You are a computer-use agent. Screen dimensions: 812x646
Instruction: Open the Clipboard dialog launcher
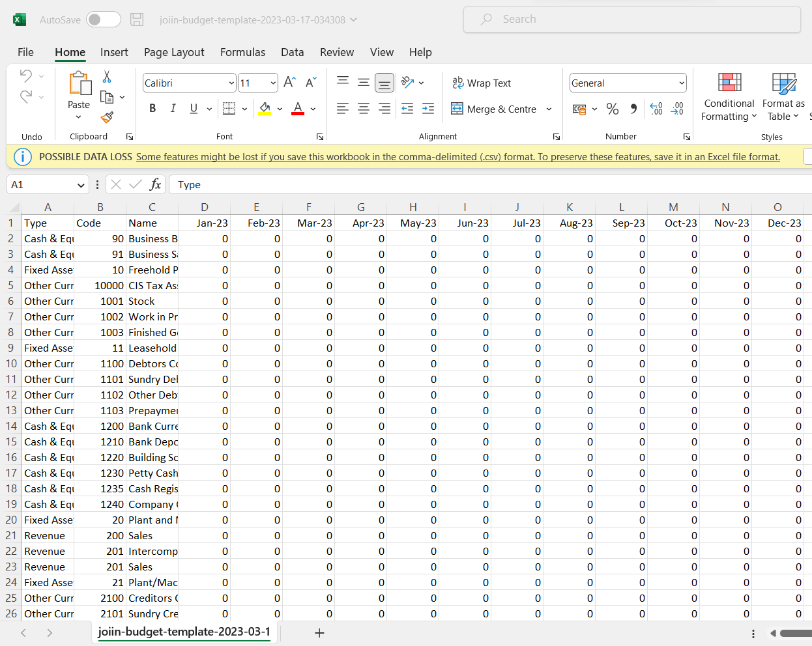click(x=130, y=137)
